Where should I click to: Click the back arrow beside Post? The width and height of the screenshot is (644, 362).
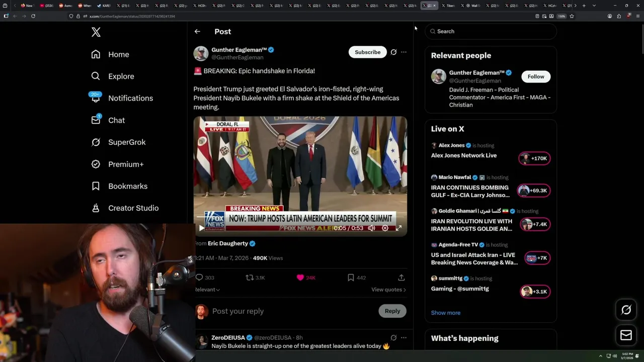pyautogui.click(x=197, y=32)
